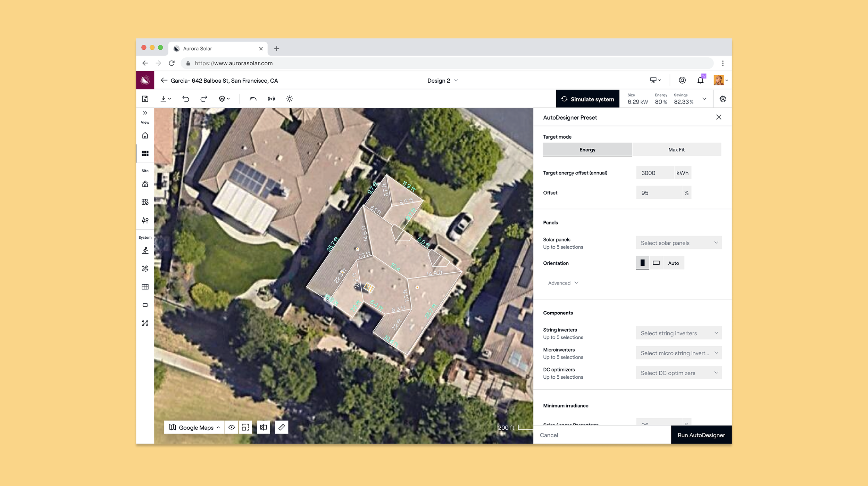The width and height of the screenshot is (868, 486).
Task: Select the panel grid view icon
Action: point(145,154)
